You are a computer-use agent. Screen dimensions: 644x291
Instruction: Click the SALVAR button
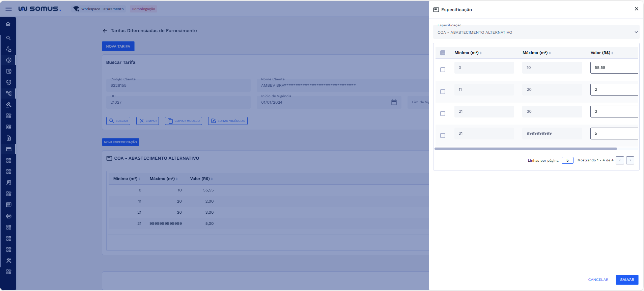coord(627,280)
